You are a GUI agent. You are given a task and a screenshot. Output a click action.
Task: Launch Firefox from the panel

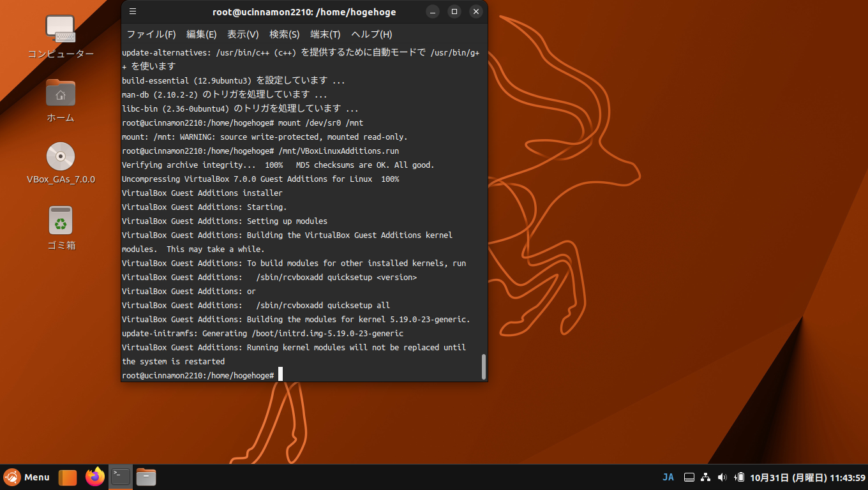coord(95,477)
